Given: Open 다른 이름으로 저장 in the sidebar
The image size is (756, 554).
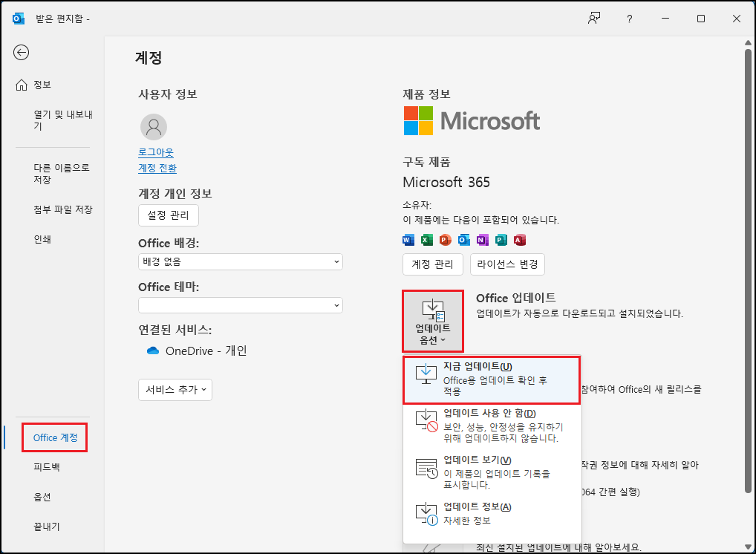Looking at the screenshot, I should (x=61, y=174).
